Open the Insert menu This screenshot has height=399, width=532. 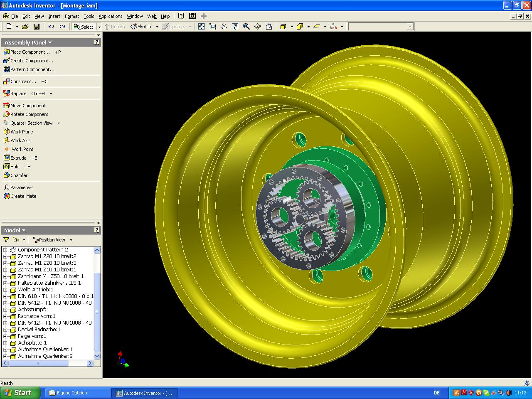[54, 16]
